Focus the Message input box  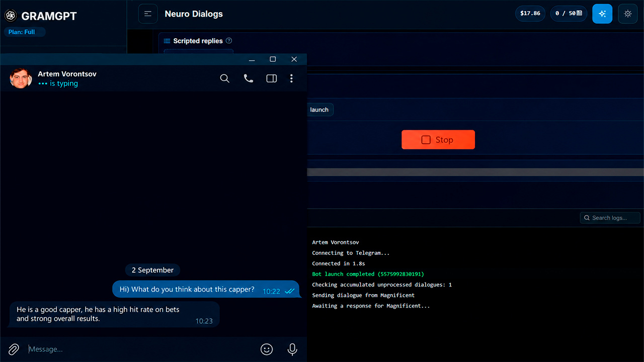[x=141, y=349]
